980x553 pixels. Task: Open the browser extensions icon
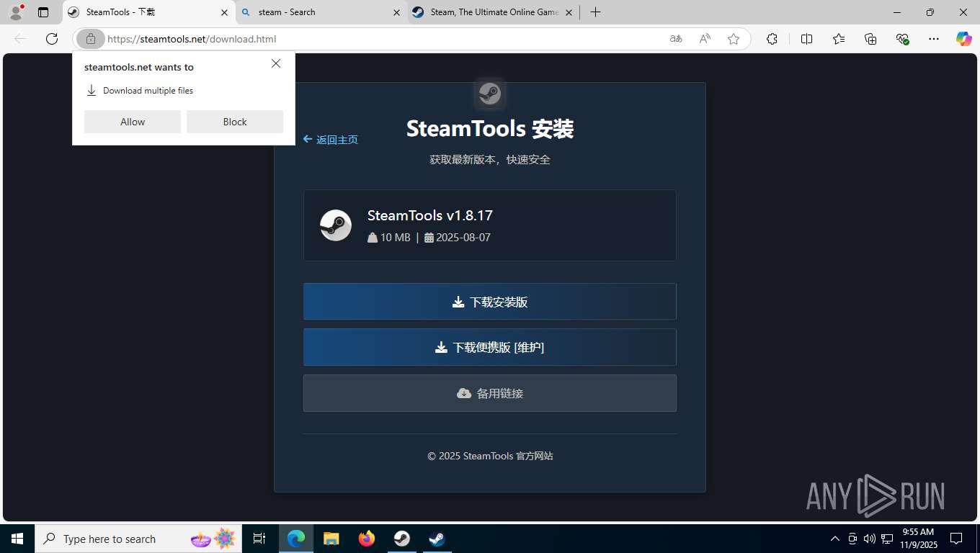point(772,39)
